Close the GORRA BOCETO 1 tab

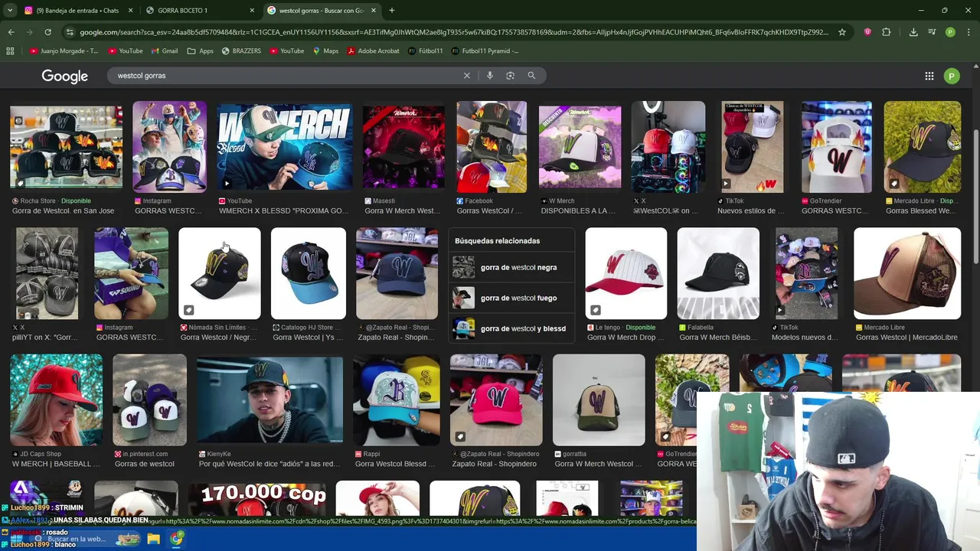pos(253,11)
